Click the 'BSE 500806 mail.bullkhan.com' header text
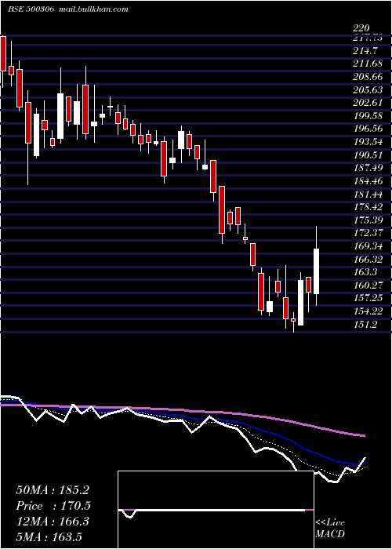Image resolution: width=392 pixels, height=549 pixels. [x=68, y=9]
